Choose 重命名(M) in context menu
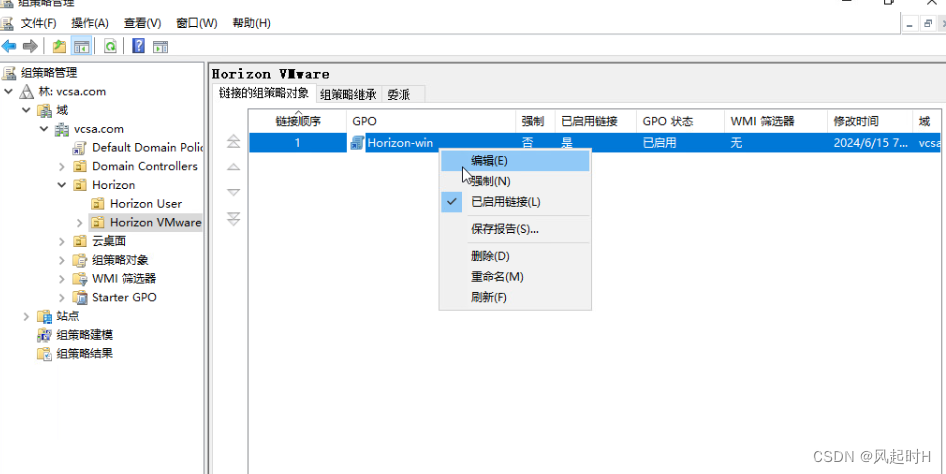 515,277
